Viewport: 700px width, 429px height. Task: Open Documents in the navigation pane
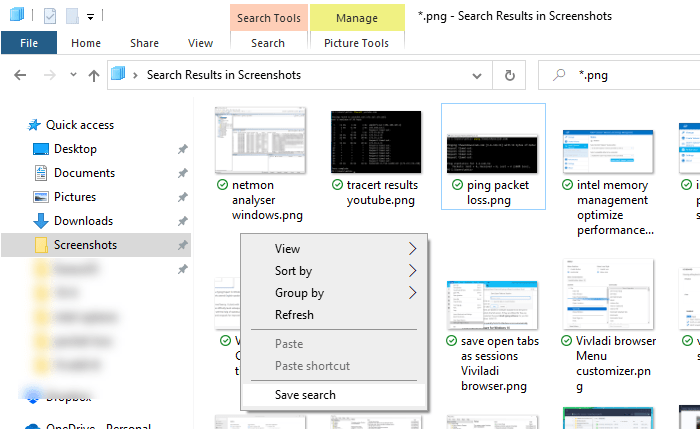[84, 173]
